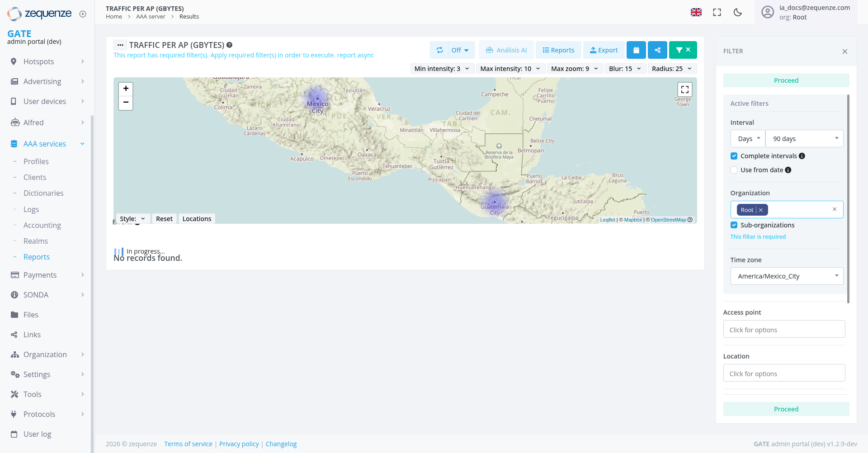
Task: Click the bottom Proceed button
Action: [x=786, y=409]
